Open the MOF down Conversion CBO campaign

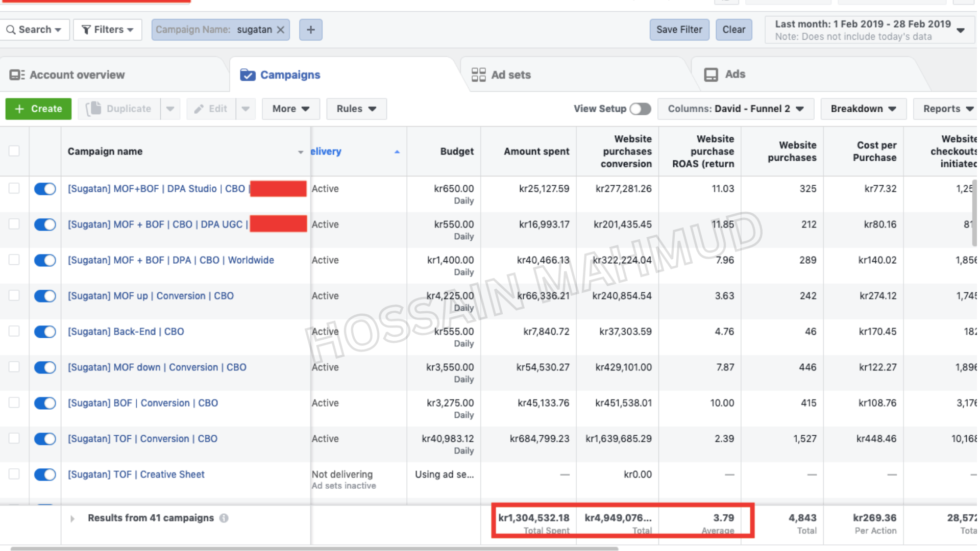coord(157,367)
